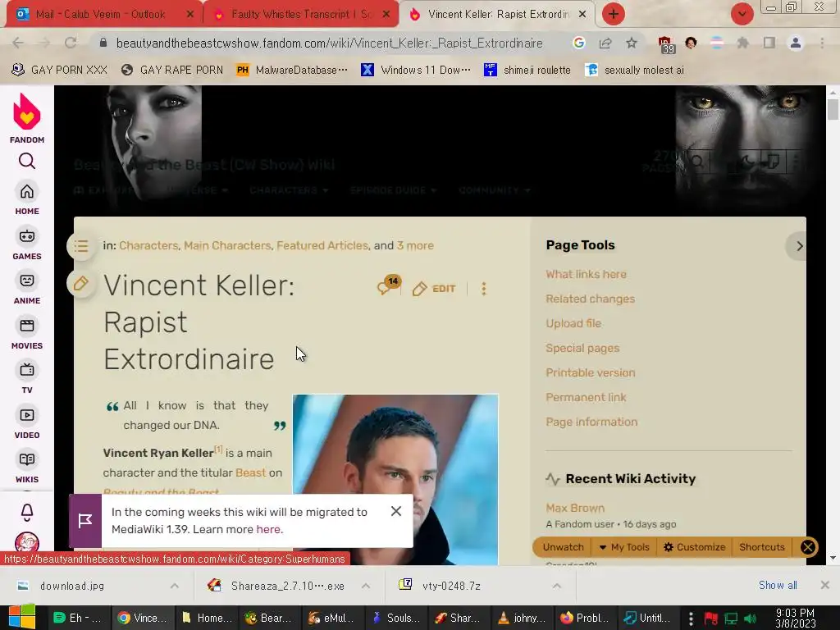The image size is (840, 630).
Task: Open the tab search dropdown arrow
Action: [742, 14]
